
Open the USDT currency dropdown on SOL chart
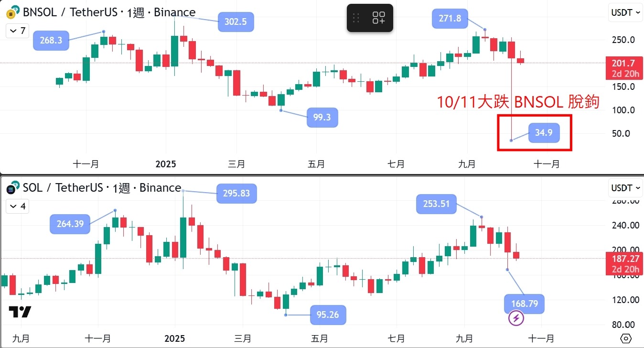[625, 188]
